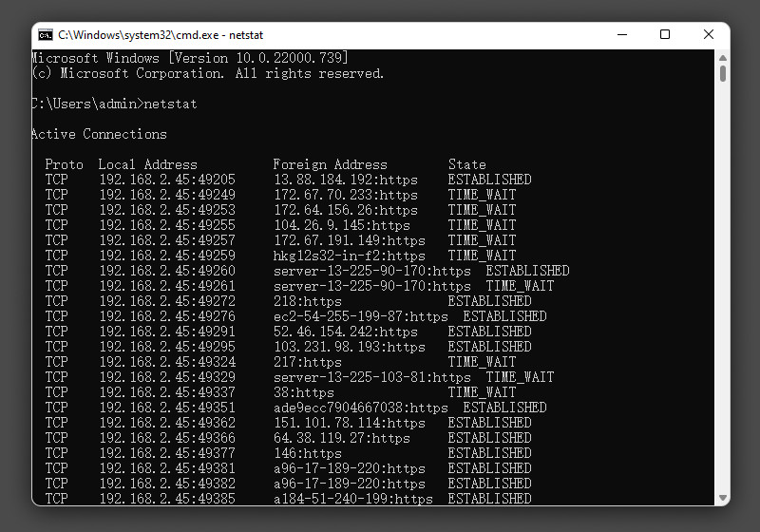The image size is (760, 532).
Task: Click local address 192.168.2.45:49377
Action: (x=167, y=453)
